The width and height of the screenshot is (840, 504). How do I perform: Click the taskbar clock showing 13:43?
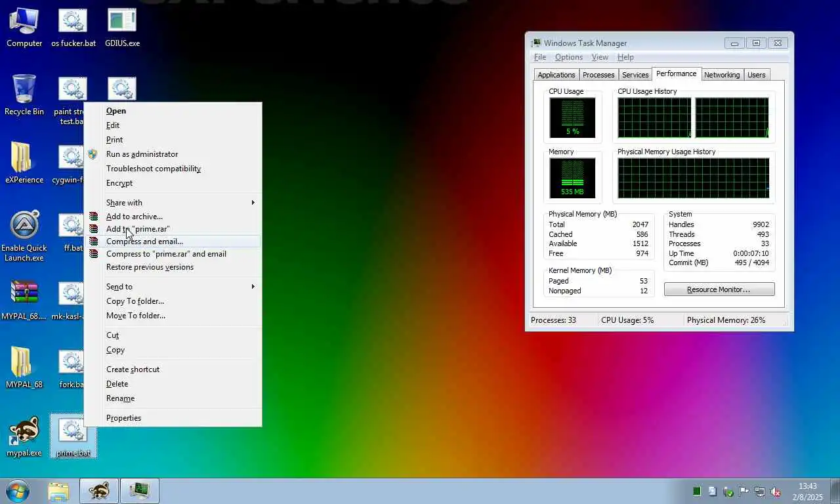pyautogui.click(x=807, y=492)
